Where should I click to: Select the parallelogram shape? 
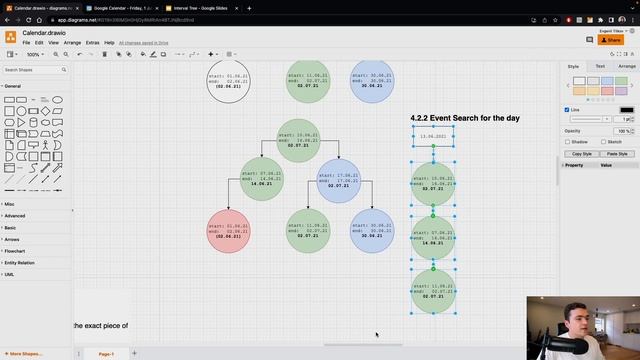[x=58, y=111]
